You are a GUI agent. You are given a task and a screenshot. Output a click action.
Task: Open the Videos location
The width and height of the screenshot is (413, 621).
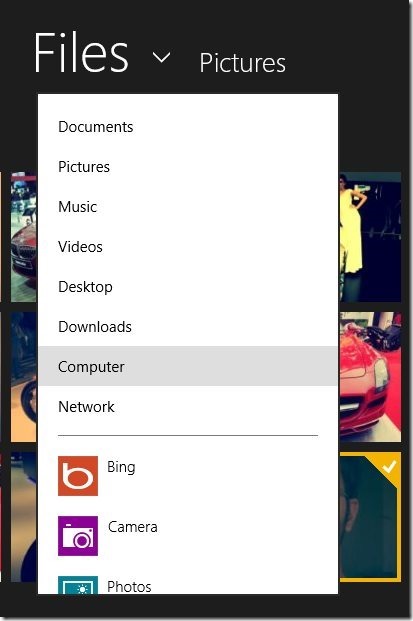188,247
